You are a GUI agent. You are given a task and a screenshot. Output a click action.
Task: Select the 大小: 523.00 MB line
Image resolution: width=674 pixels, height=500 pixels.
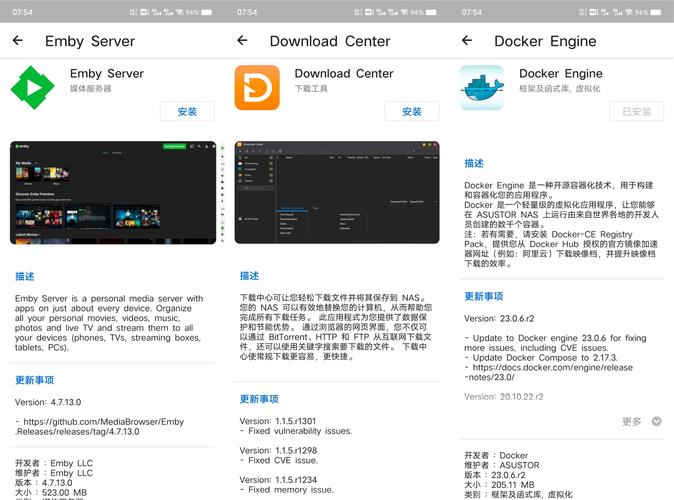(51, 493)
